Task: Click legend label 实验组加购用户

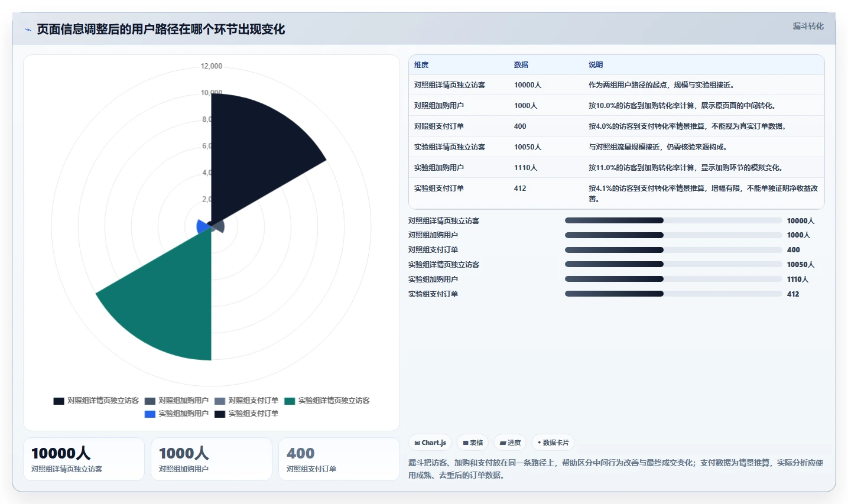Action: 183,414
